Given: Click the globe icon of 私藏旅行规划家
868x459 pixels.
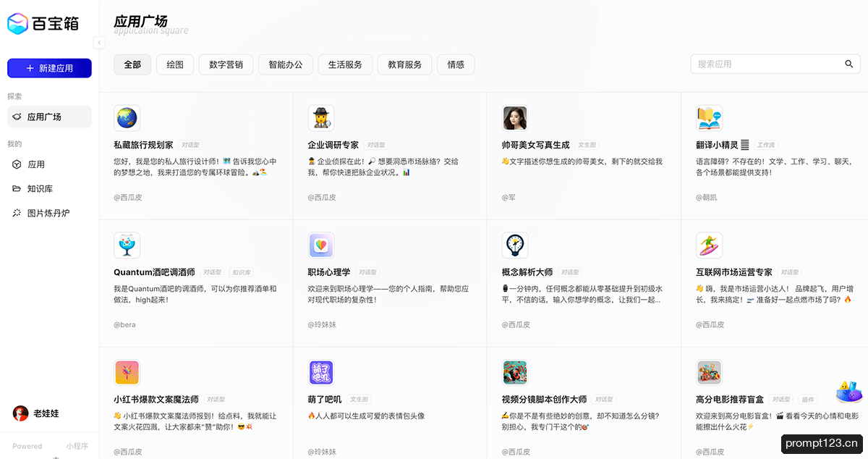Looking at the screenshot, I should point(127,118).
